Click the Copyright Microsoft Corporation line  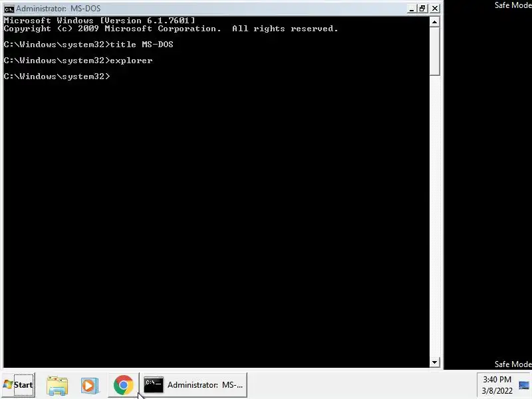pos(171,29)
